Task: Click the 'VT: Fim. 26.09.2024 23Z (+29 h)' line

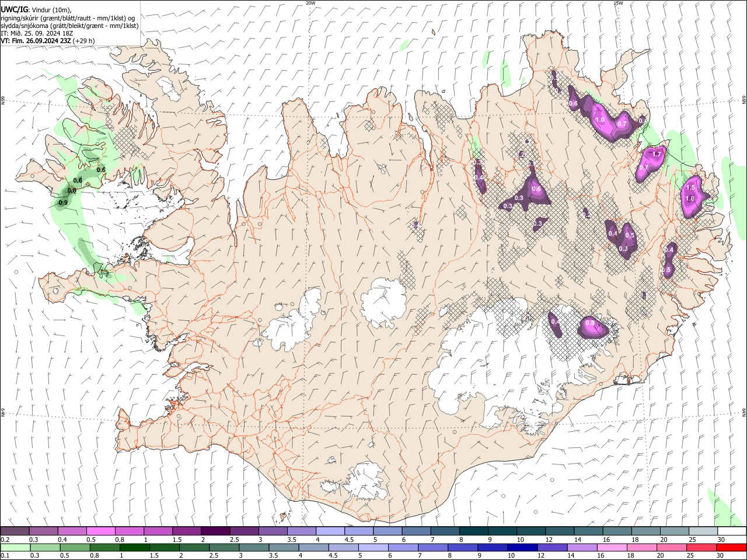Action: pos(47,41)
